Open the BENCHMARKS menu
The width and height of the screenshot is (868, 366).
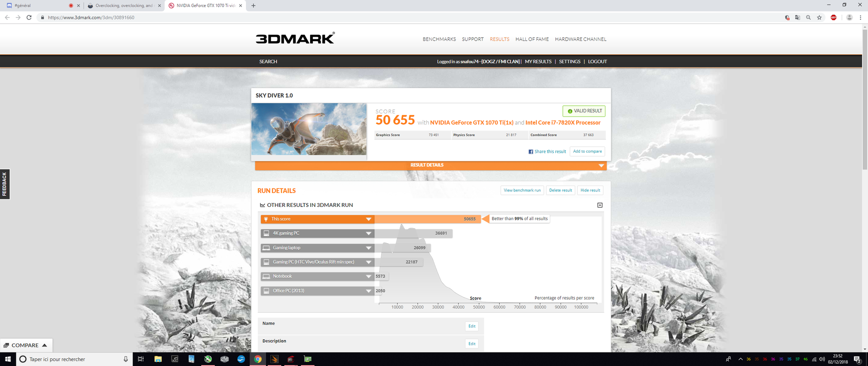[439, 39]
